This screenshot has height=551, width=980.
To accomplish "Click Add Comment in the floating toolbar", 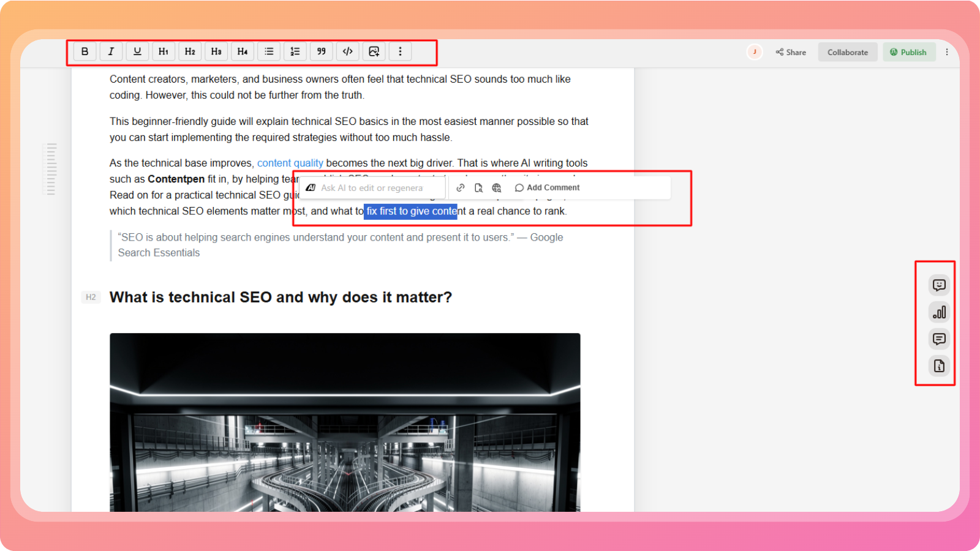I will pyautogui.click(x=547, y=188).
